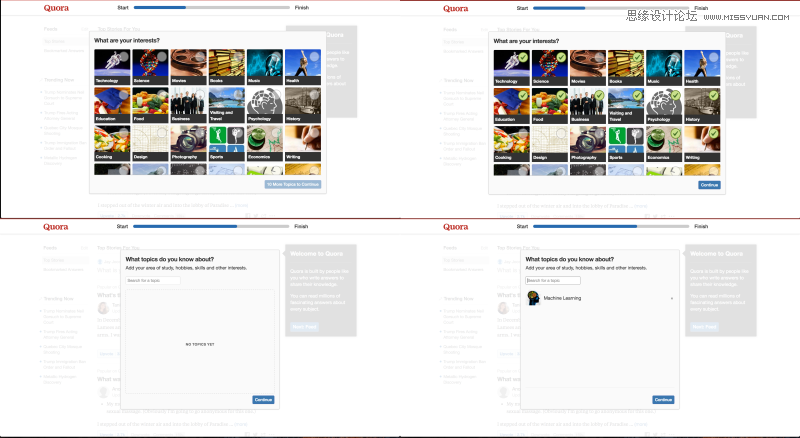Image resolution: width=800 pixels, height=438 pixels.
Task: Click Continue in the checked interests dialog
Action: click(709, 185)
